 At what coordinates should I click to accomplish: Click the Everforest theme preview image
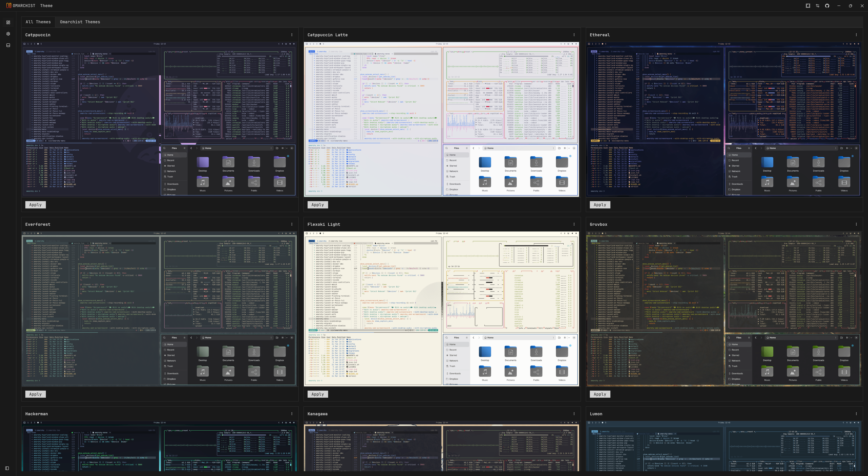tap(159, 309)
